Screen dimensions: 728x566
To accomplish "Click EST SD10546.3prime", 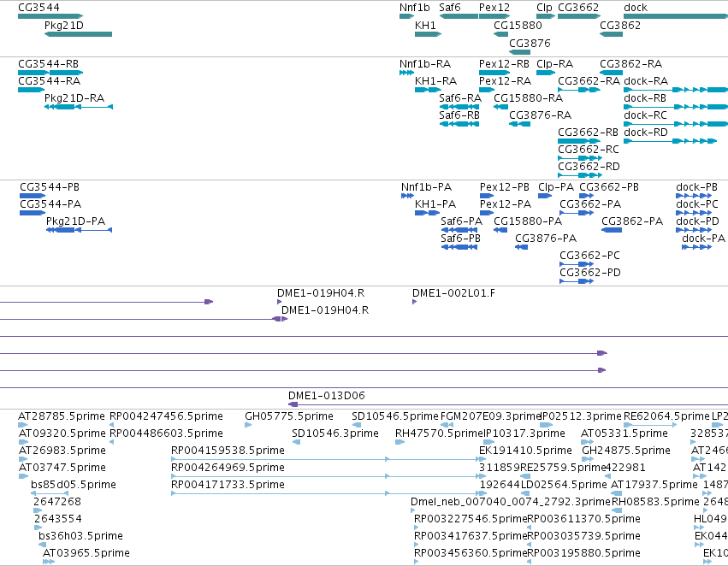I will coord(296,442).
